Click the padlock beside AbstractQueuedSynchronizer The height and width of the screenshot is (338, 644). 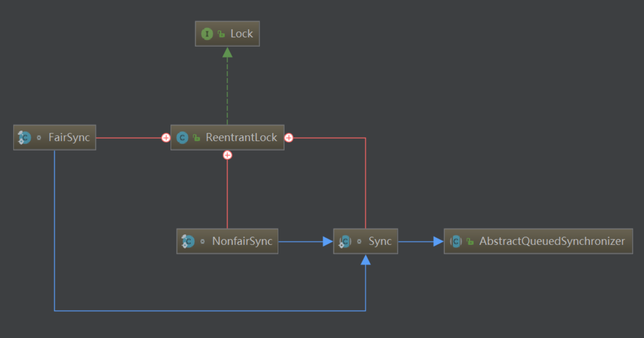click(470, 241)
